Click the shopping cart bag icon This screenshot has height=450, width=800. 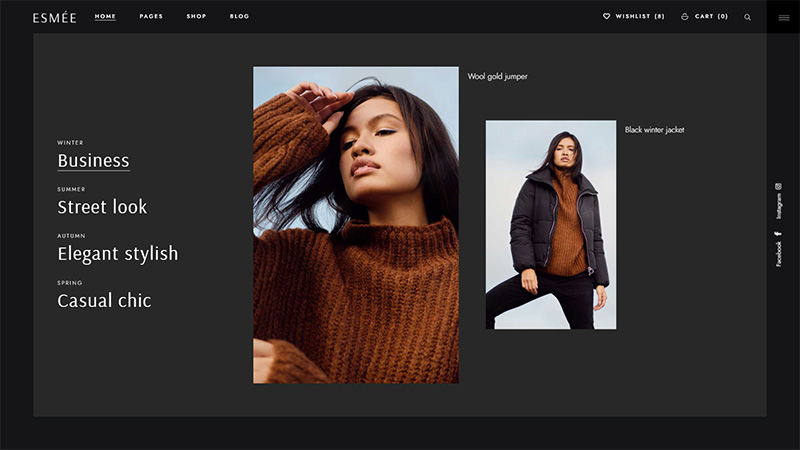pos(685,17)
